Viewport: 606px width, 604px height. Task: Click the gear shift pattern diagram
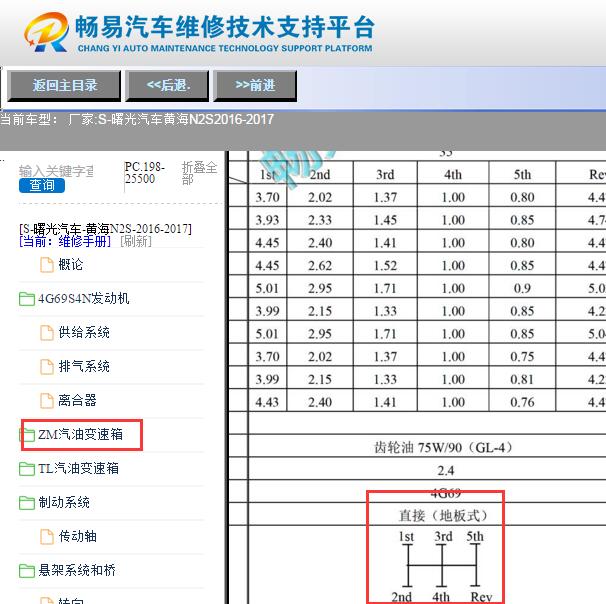442,566
